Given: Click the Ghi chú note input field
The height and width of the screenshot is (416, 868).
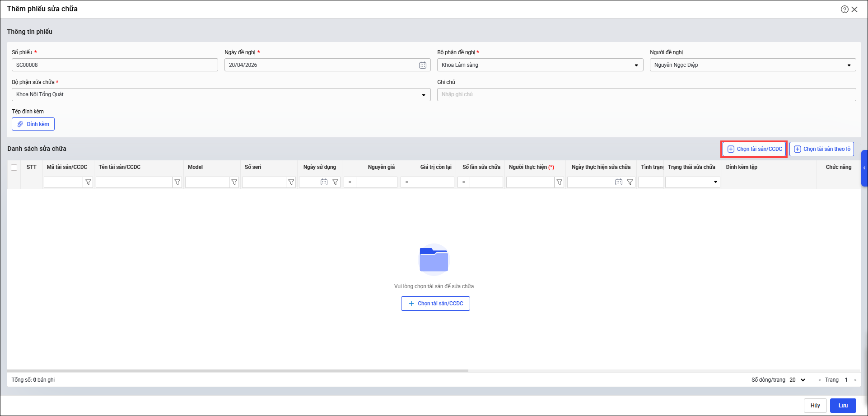Looking at the screenshot, I should [x=646, y=94].
